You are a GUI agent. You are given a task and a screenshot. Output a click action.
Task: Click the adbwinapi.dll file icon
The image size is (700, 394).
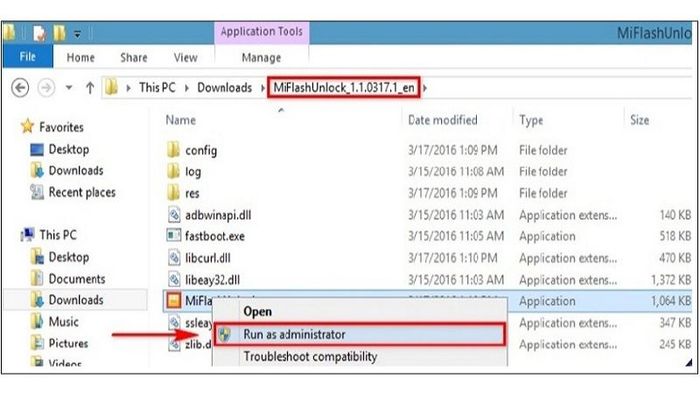pyautogui.click(x=174, y=215)
